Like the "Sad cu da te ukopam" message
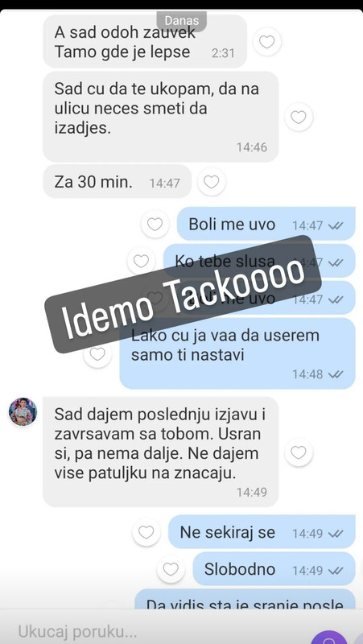Screen dimensions: 363x644 299,118
